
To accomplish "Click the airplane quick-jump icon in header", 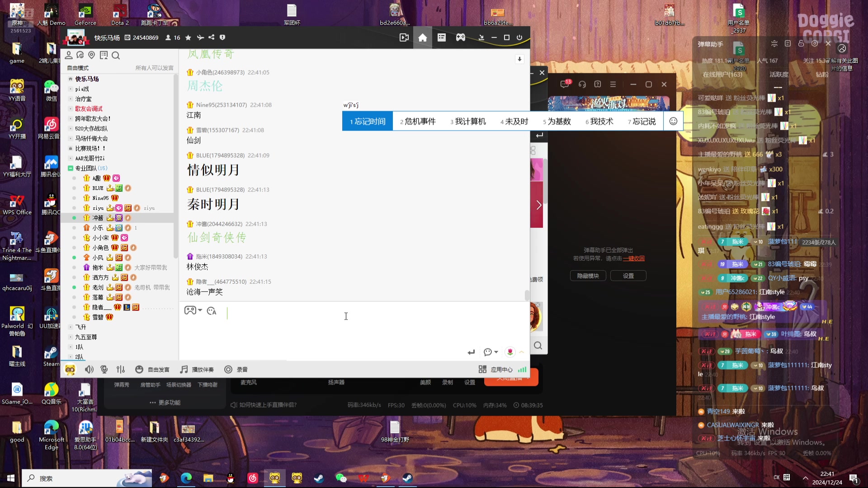I will 200,38.
